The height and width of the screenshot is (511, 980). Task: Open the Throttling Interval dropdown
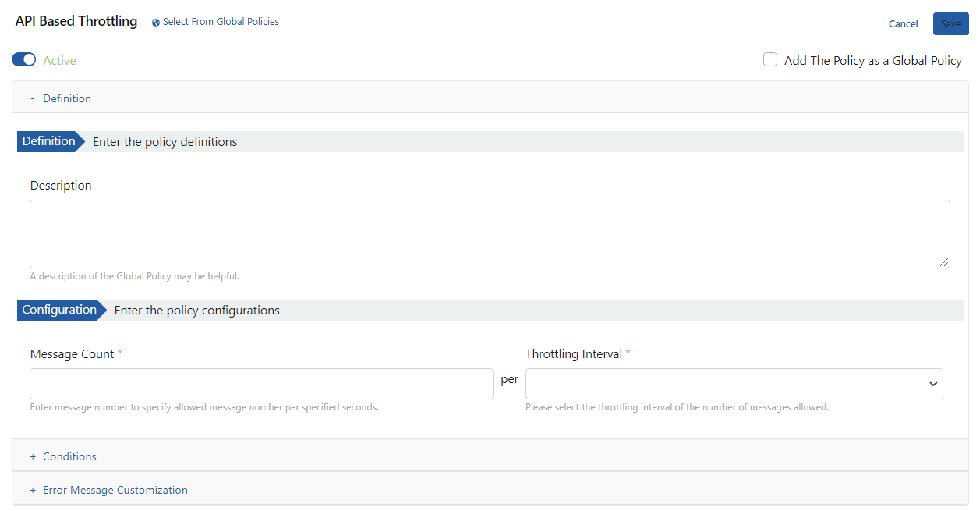tap(734, 384)
